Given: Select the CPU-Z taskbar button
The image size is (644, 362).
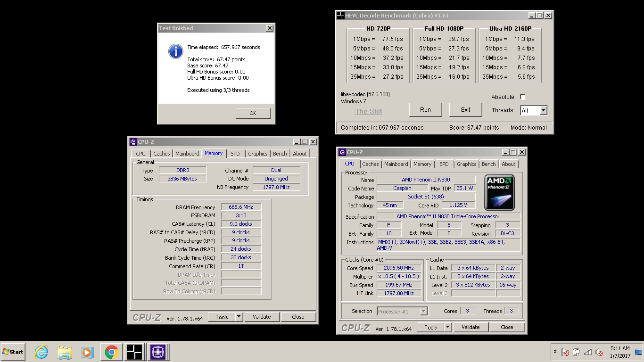Looking at the screenshot, I should (158, 352).
